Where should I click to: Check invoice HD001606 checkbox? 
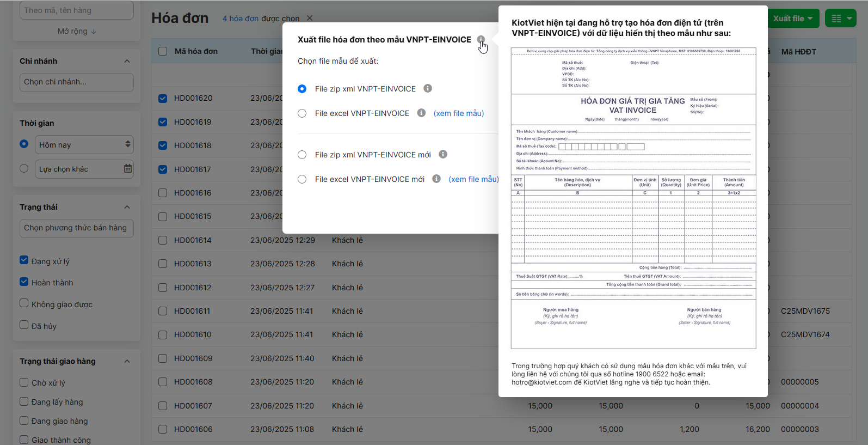click(163, 429)
